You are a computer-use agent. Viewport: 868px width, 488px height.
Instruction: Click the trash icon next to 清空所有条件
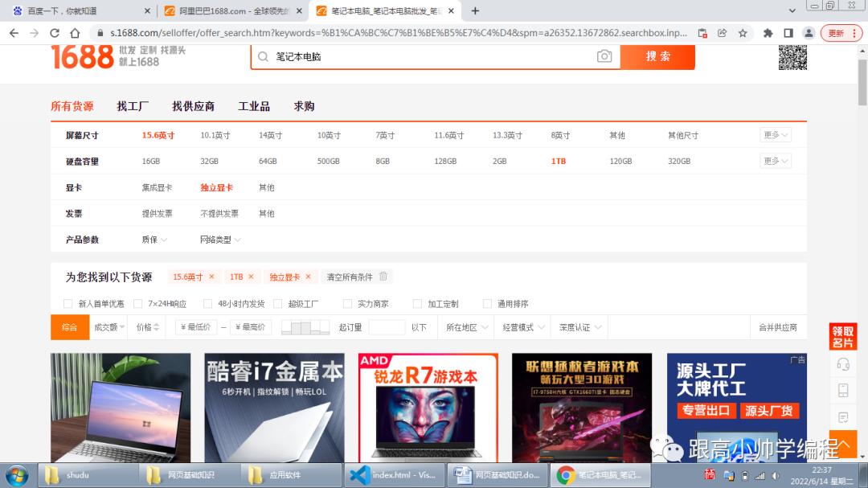point(383,276)
